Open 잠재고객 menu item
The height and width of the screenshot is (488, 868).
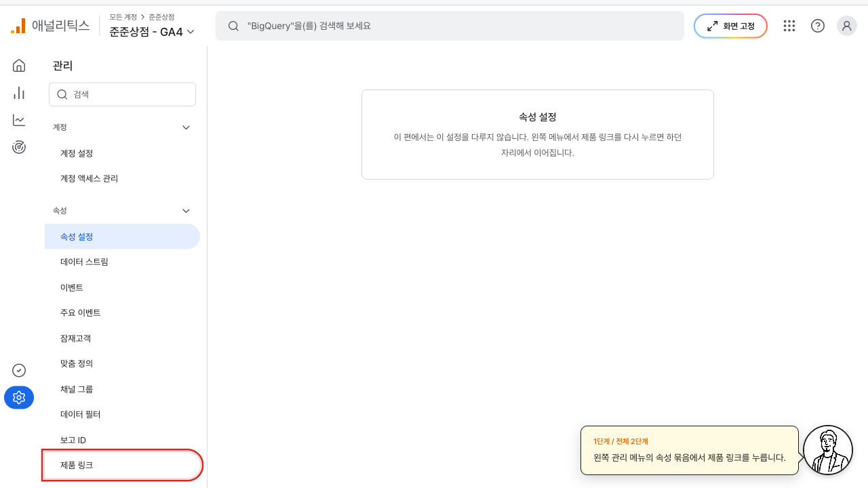[x=122, y=338]
